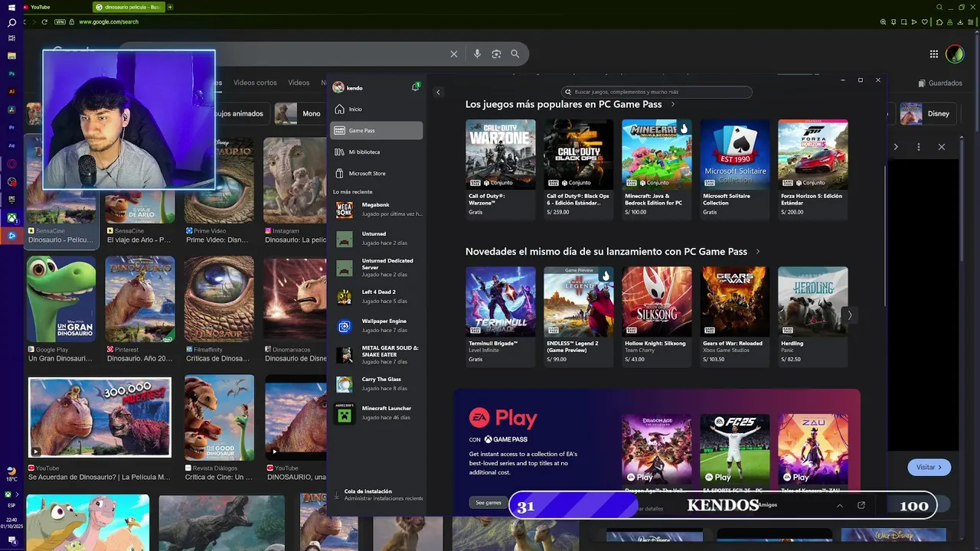Open the Xbox notifications bell

(416, 87)
